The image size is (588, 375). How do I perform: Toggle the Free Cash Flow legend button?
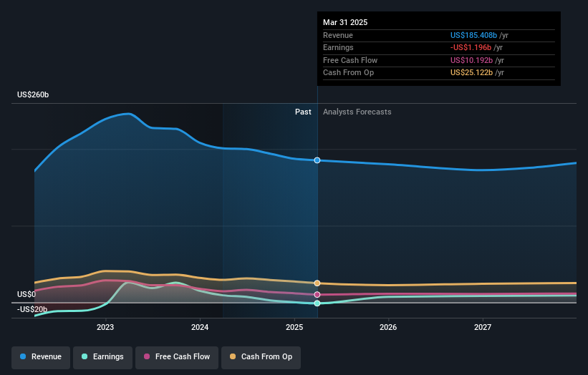(177, 357)
